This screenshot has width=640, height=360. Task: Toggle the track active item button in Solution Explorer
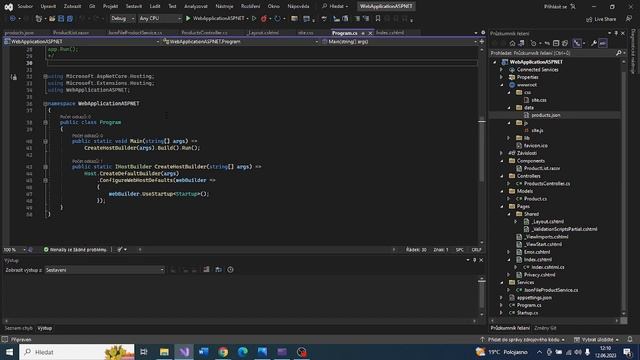(x=577, y=43)
